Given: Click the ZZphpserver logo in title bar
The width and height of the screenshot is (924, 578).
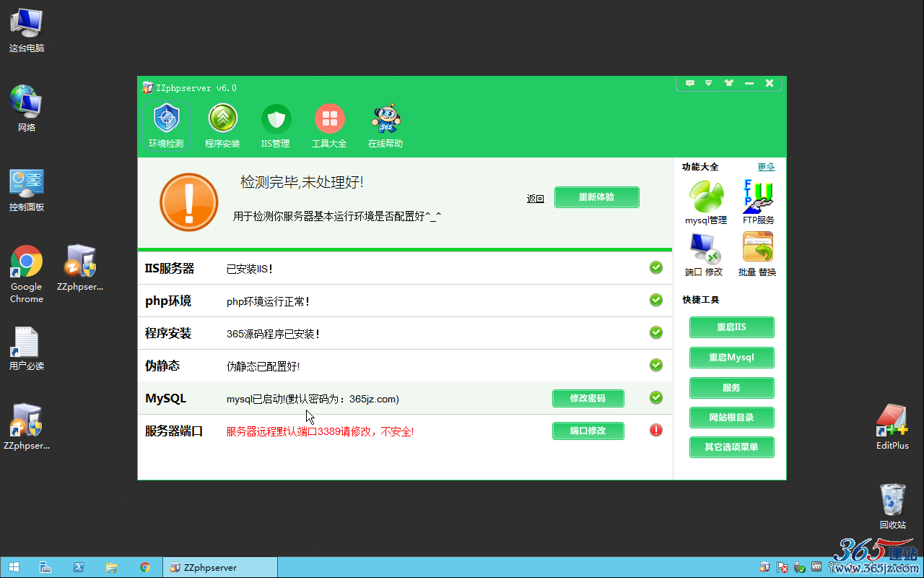Looking at the screenshot, I should (x=148, y=87).
